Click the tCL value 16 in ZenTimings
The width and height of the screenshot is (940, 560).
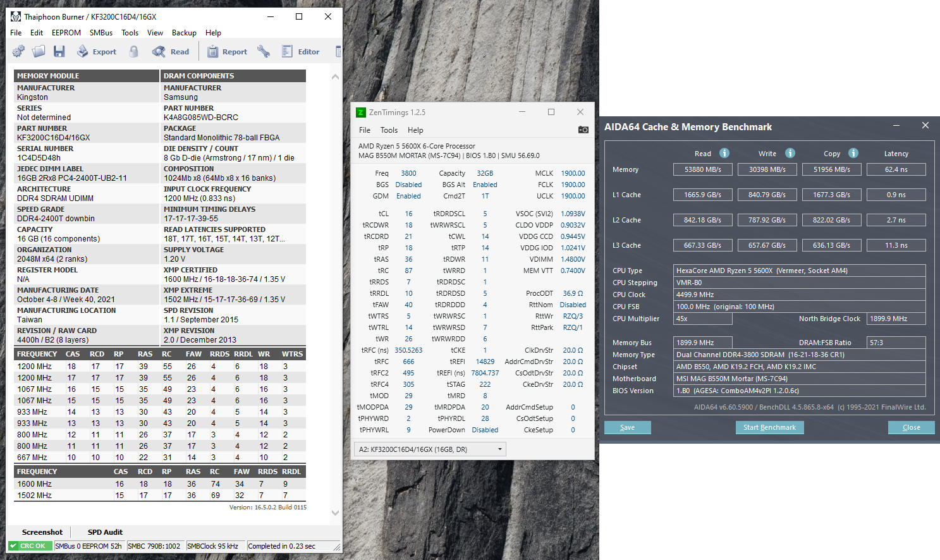pos(408,214)
